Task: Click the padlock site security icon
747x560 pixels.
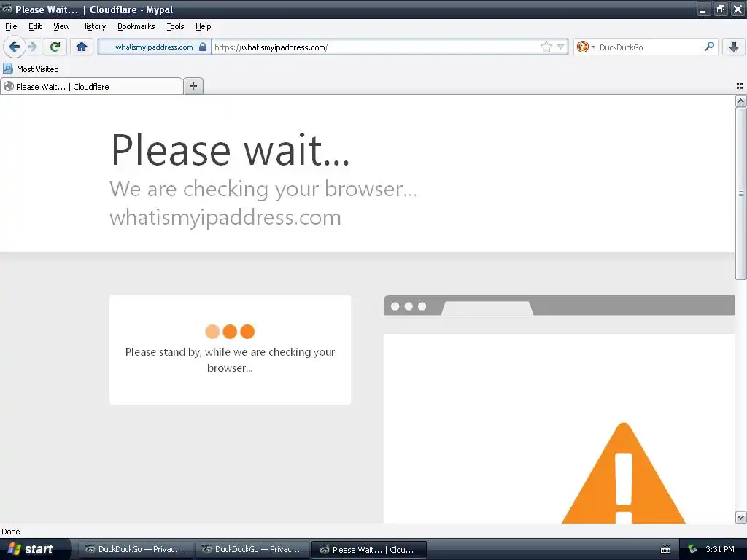Action: [x=203, y=47]
